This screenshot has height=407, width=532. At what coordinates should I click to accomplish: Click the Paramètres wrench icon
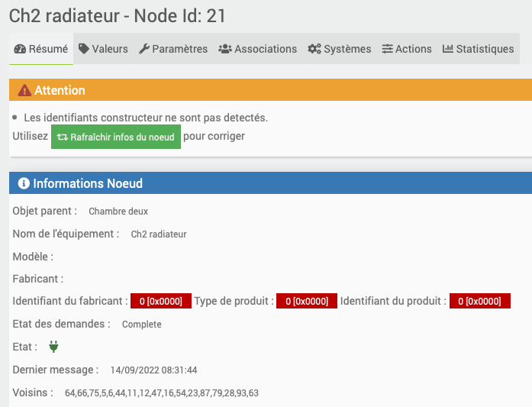[x=144, y=49]
